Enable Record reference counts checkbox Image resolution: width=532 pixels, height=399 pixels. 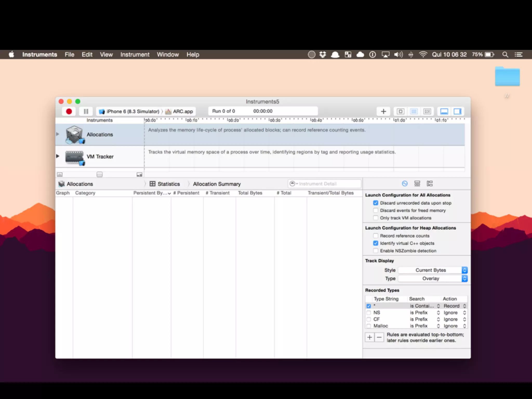(376, 236)
